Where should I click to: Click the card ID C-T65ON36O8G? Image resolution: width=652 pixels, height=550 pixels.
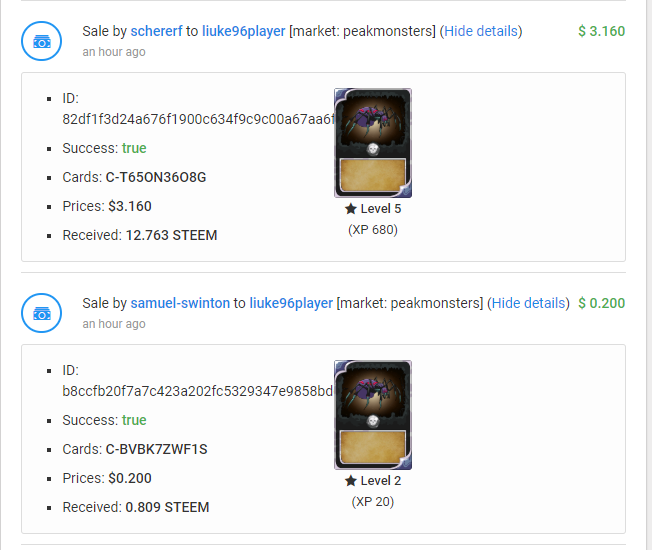(156, 178)
